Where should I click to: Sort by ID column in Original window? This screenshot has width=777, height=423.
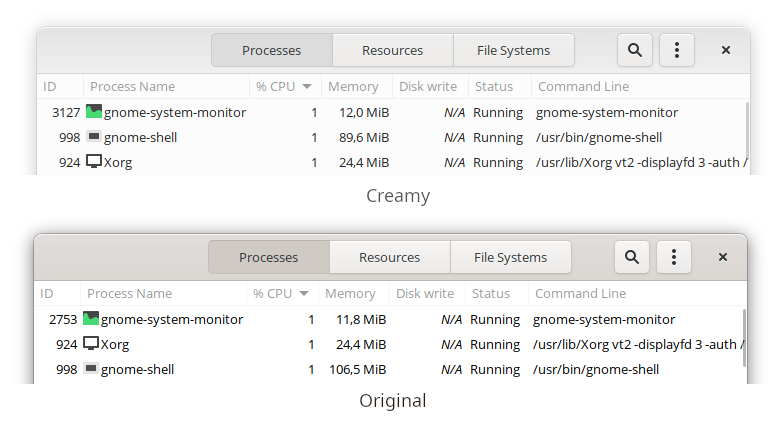tap(57, 294)
